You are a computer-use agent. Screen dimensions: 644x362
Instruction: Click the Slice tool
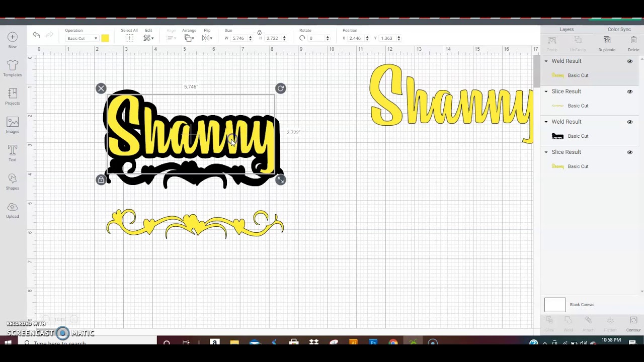tap(549, 323)
